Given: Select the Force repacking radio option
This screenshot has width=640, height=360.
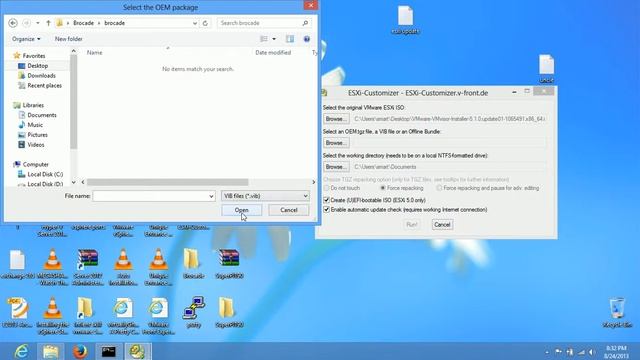Looking at the screenshot, I should pyautogui.click(x=382, y=188).
